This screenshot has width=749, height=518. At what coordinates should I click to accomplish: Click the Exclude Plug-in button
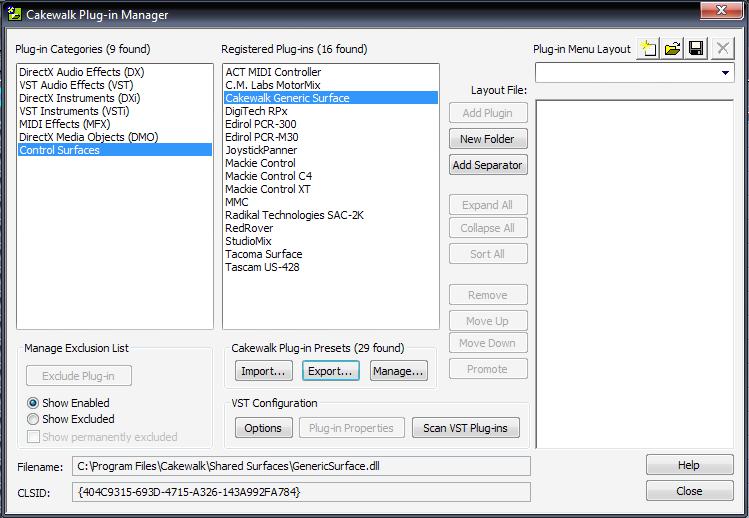(x=79, y=376)
